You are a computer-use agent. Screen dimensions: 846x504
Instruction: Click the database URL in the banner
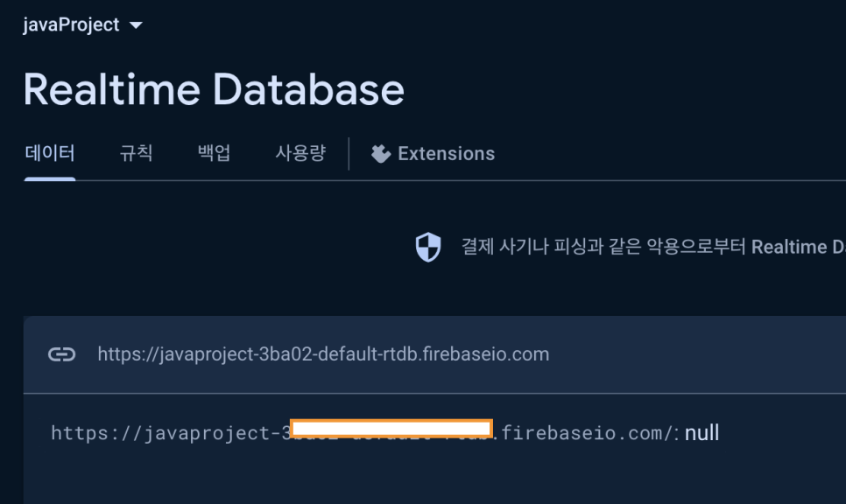tap(323, 353)
